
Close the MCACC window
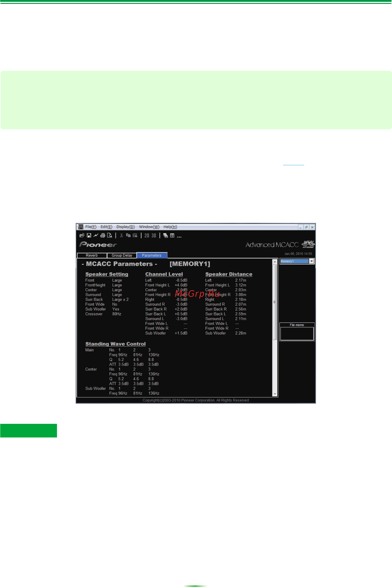[x=312, y=227]
